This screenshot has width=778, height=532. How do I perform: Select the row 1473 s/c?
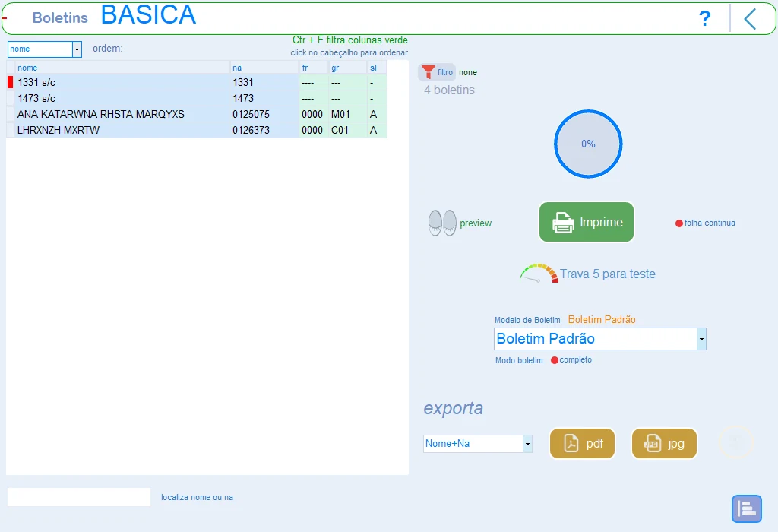197,98
